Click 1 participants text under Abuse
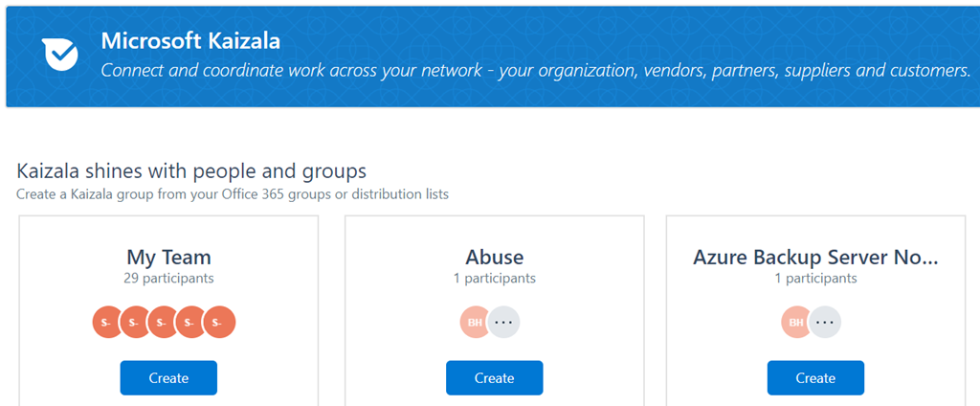The width and height of the screenshot is (980, 406). click(494, 279)
